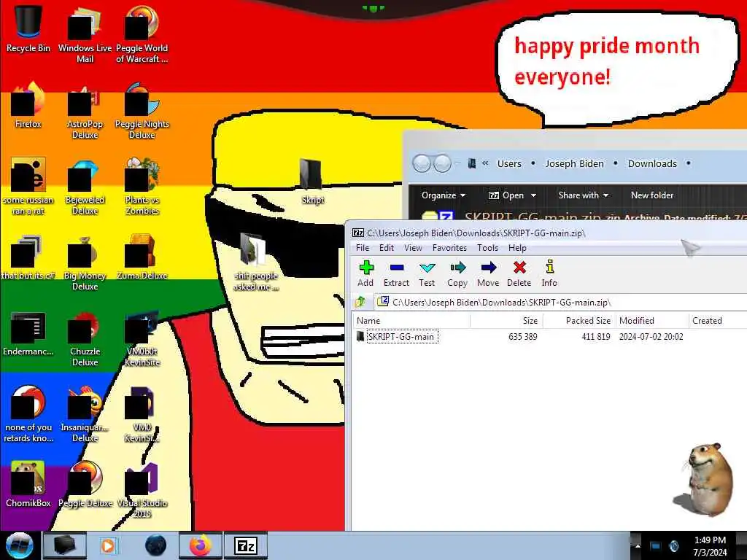747x560 pixels.
Task: Open the Edit menu in 7-Zip
Action: (x=387, y=248)
